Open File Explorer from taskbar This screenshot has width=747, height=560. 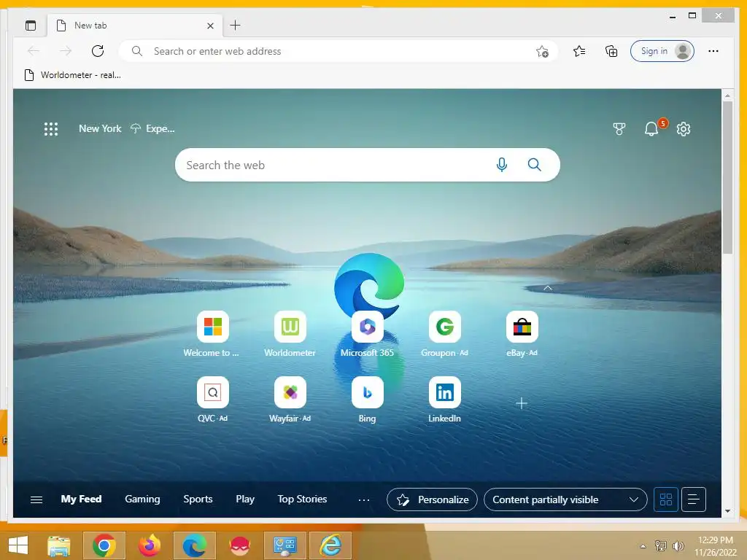[59, 545]
